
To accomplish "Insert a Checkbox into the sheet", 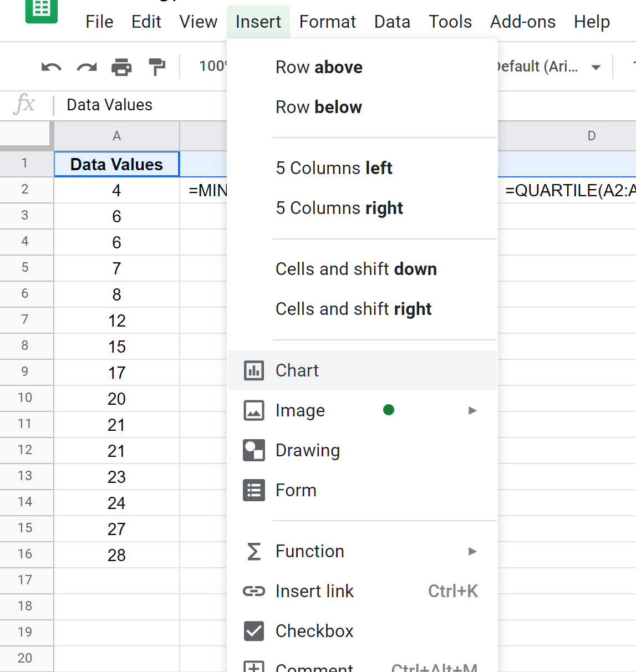I will tap(314, 631).
